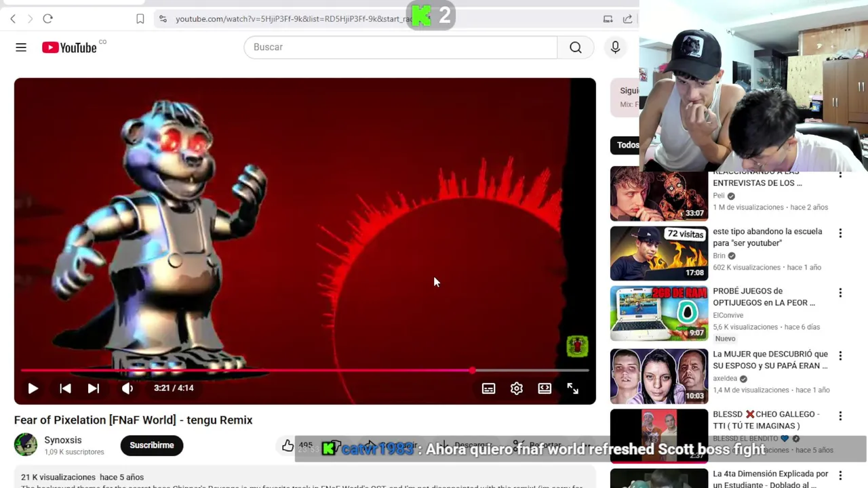Open the '2GB DE RAM' 9:07 thumbnail

point(659,313)
